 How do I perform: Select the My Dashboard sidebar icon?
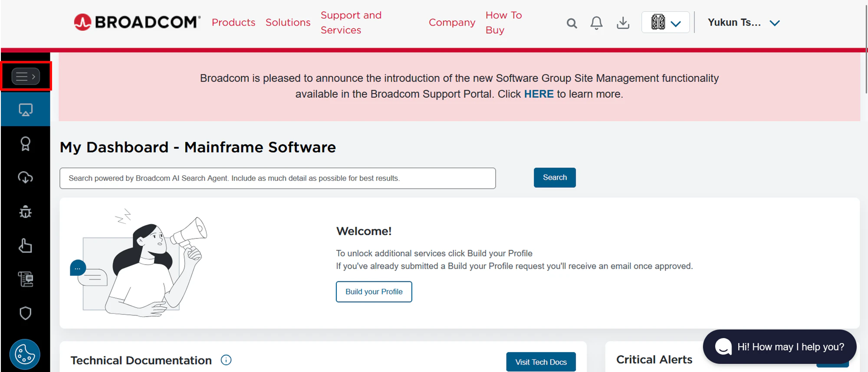click(x=26, y=110)
